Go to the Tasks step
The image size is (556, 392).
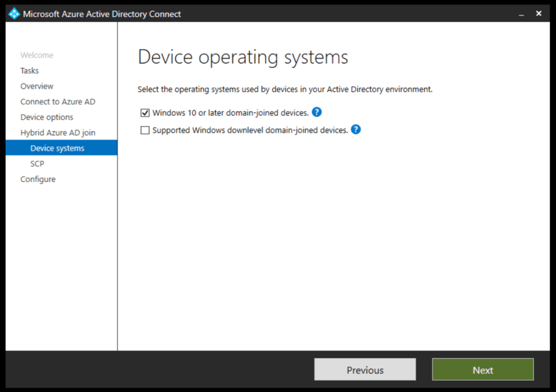click(x=30, y=71)
